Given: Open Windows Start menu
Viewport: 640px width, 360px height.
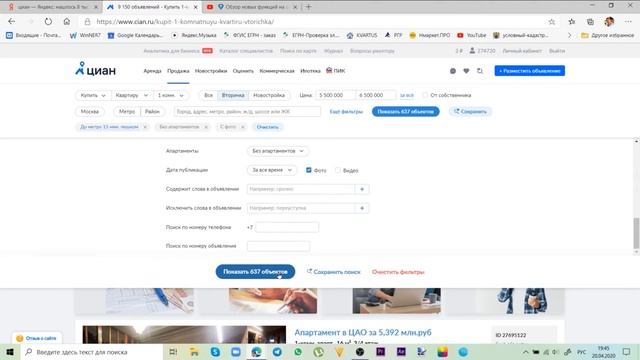Looking at the screenshot, I should coord(10,352).
